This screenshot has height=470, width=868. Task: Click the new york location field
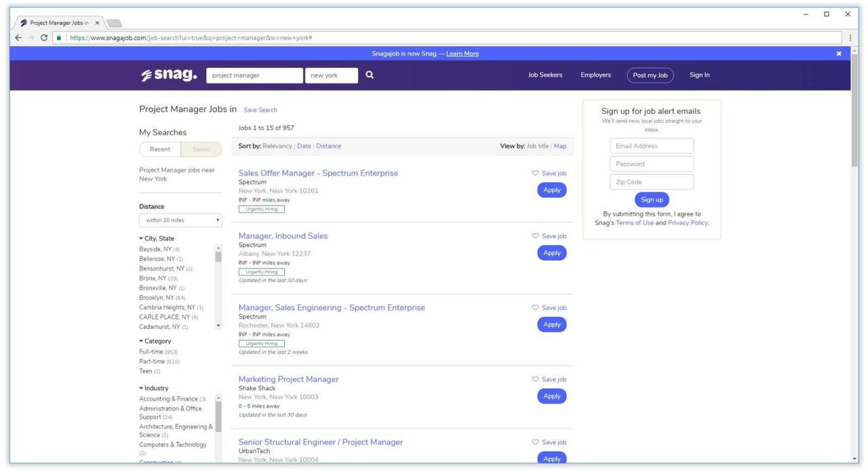click(332, 75)
